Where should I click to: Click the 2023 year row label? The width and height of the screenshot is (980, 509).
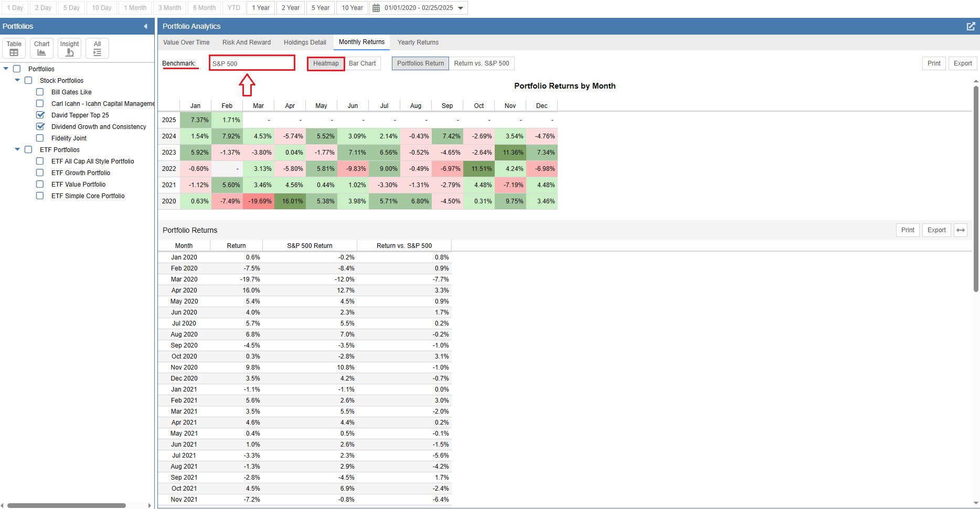tap(169, 153)
